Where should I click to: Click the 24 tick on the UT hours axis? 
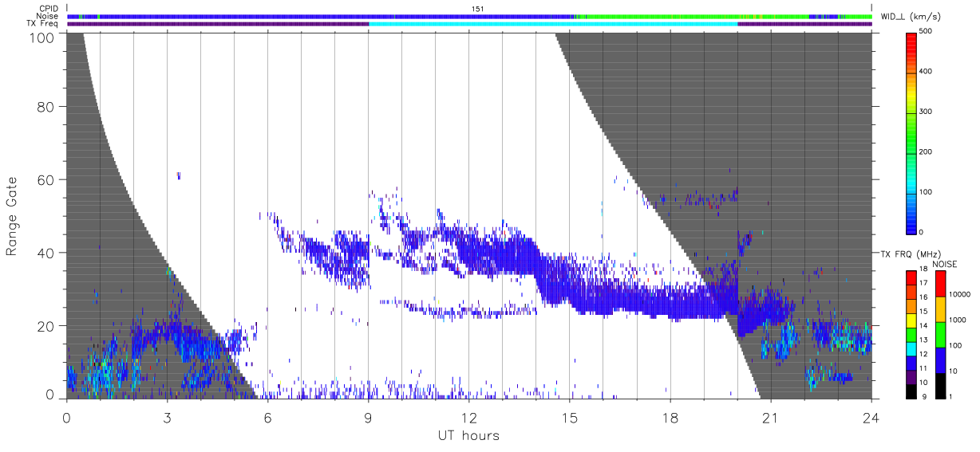(871, 417)
